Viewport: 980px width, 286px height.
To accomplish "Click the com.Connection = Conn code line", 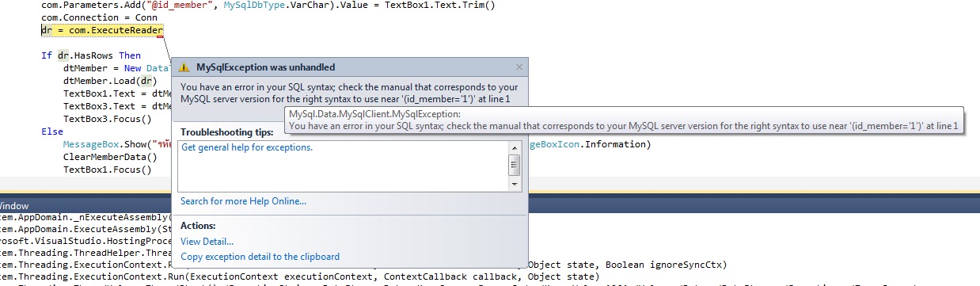I will tap(99, 17).
